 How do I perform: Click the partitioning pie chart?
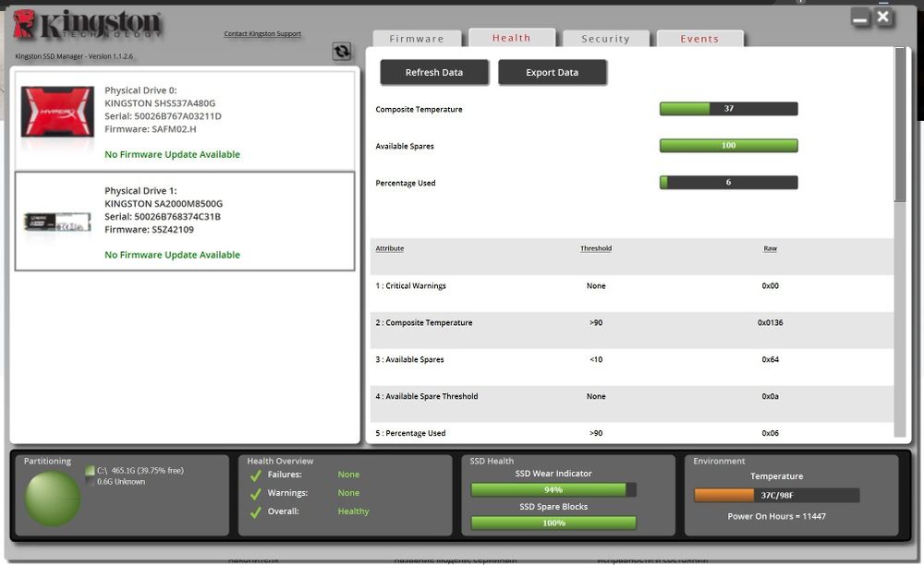(53, 499)
